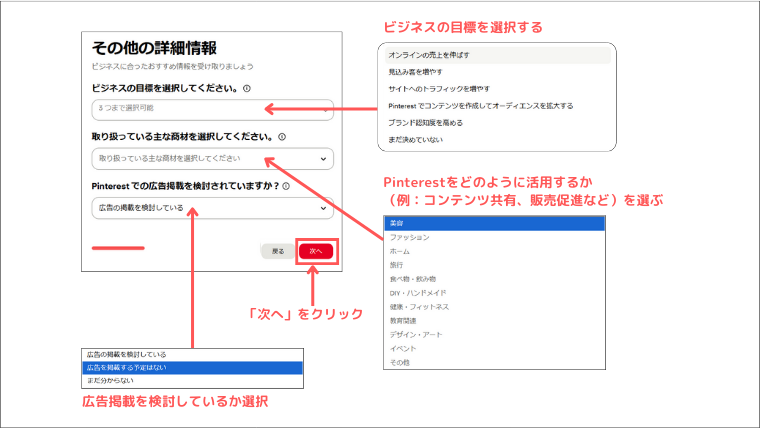Click the ビジネスに合ったおすすめ情報を受け取りましょう subtitle
This screenshot has height=428, width=760.
(173, 66)
